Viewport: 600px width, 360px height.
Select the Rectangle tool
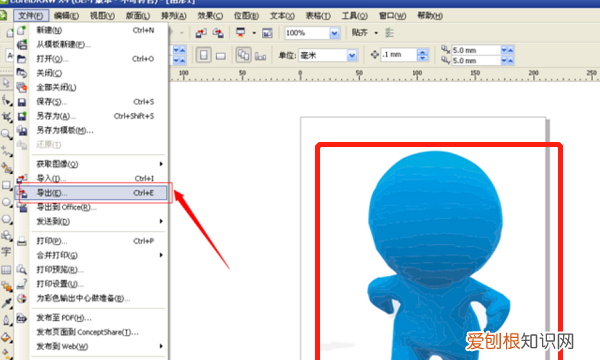tap(6, 185)
